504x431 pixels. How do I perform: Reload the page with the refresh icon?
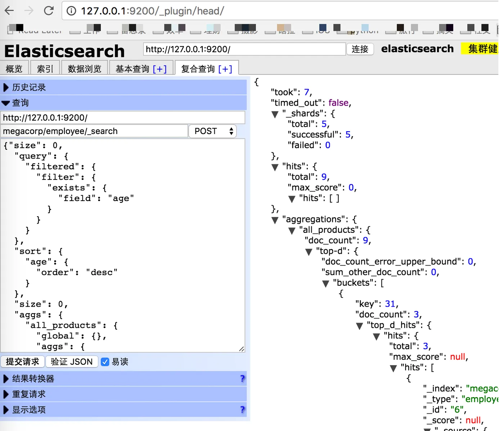click(49, 10)
